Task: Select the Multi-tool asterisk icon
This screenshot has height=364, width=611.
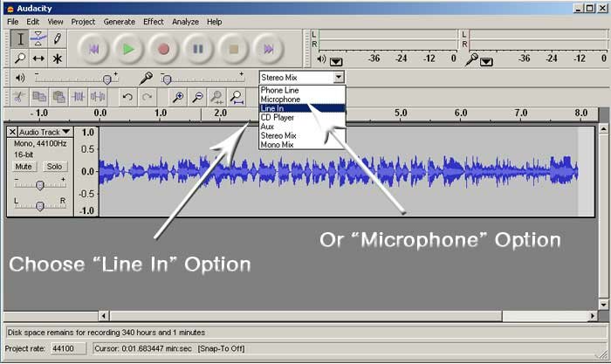Action: click(58, 58)
